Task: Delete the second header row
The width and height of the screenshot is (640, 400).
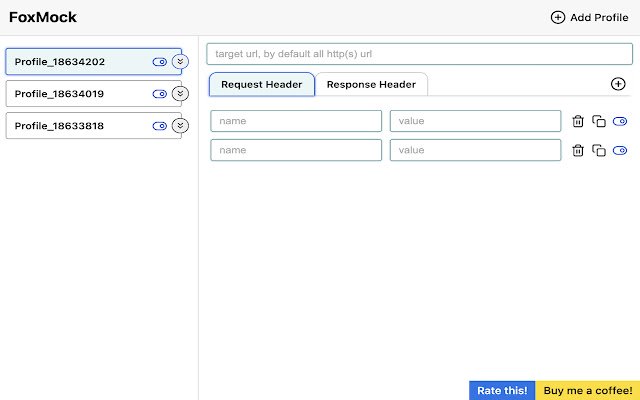Action: click(578, 150)
